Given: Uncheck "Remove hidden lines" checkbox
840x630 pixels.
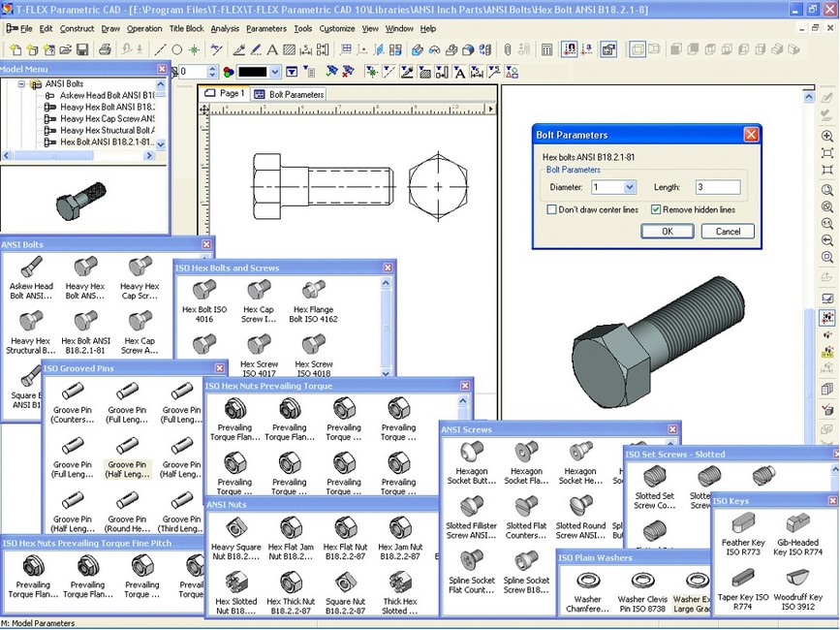Looking at the screenshot, I should click(x=656, y=209).
